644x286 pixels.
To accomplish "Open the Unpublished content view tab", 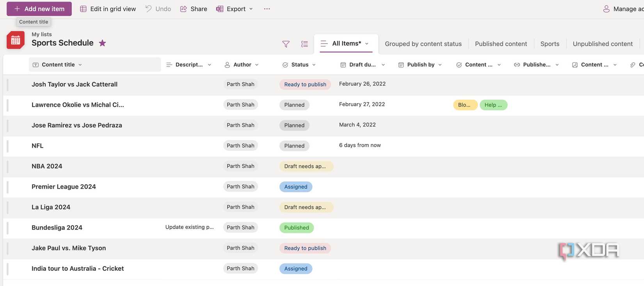I will [x=603, y=44].
